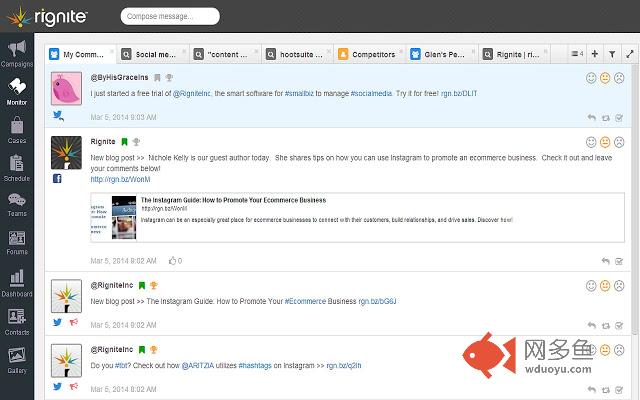Click Facebook icon under Rignite avatar
Screen dimensions: 640x400
(57, 178)
